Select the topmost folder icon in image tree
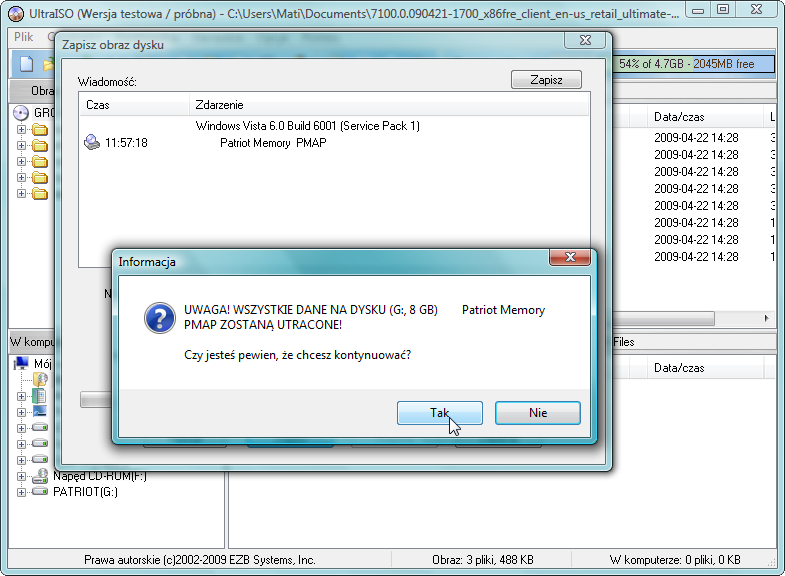785x576 pixels. click(40, 130)
